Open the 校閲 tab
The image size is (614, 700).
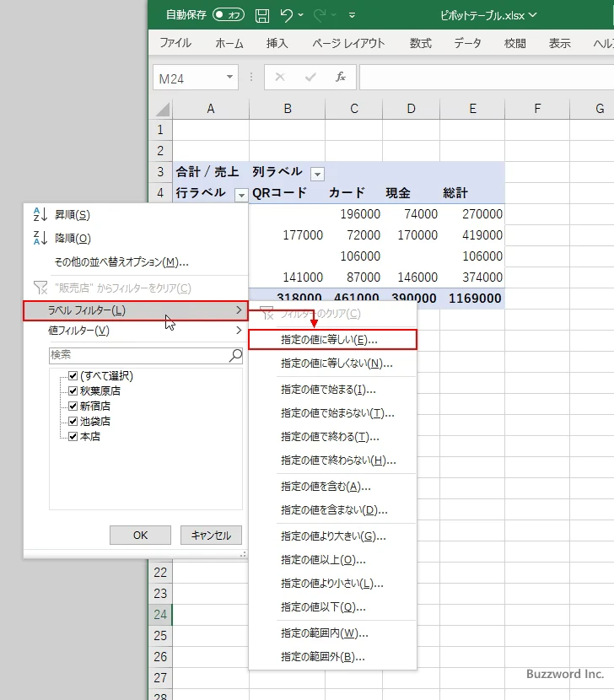pyautogui.click(x=514, y=43)
